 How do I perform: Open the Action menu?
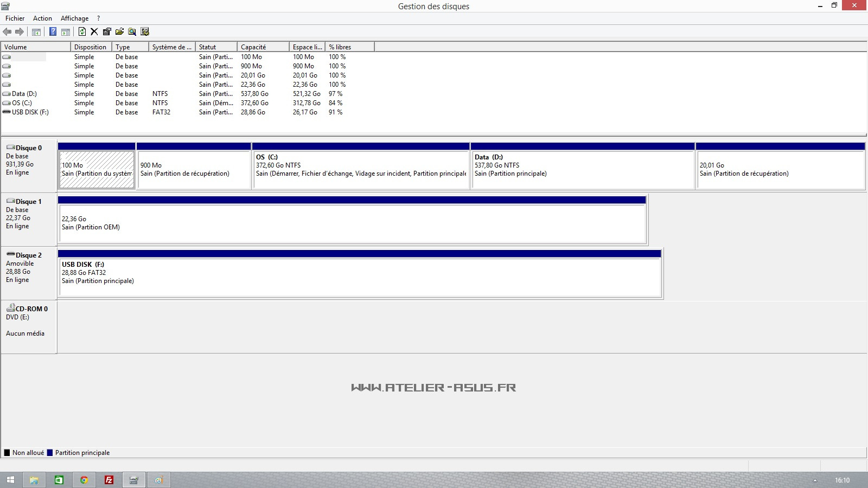click(x=42, y=18)
